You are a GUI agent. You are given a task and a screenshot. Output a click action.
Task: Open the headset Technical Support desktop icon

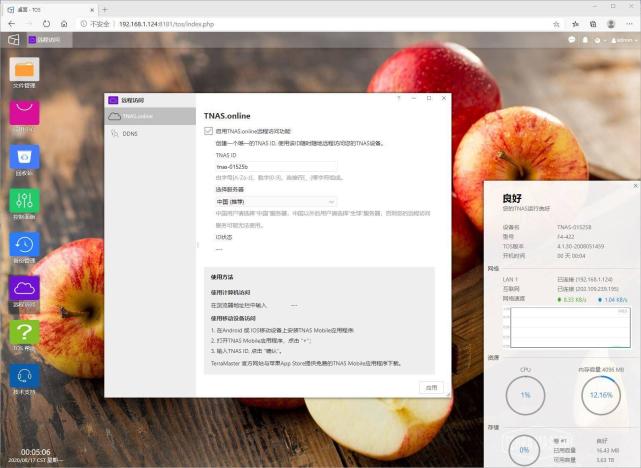[x=25, y=376]
